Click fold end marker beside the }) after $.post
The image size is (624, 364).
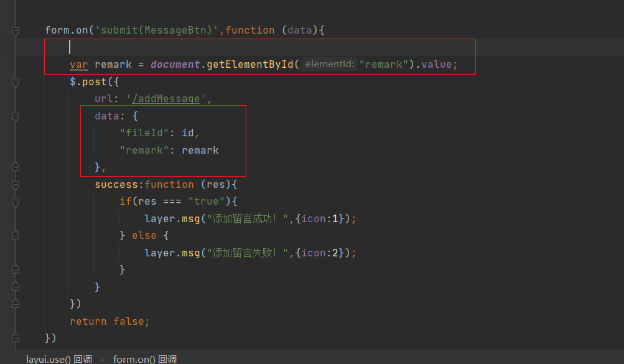pyautogui.click(x=16, y=304)
